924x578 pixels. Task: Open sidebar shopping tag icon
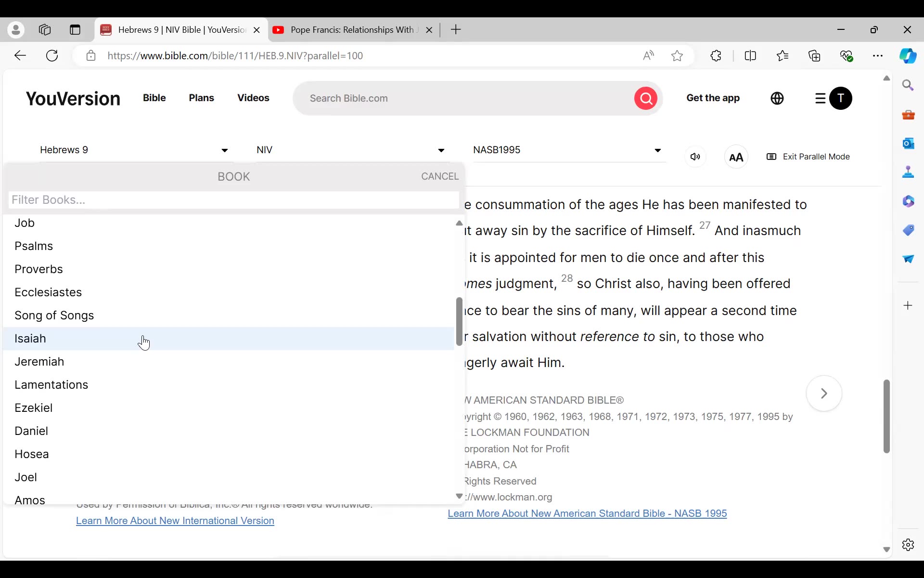[x=908, y=230]
